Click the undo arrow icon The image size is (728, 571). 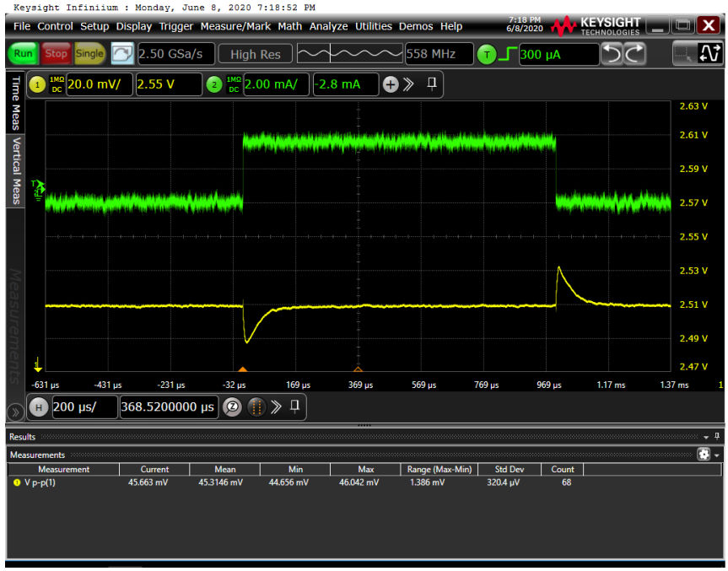coord(612,55)
